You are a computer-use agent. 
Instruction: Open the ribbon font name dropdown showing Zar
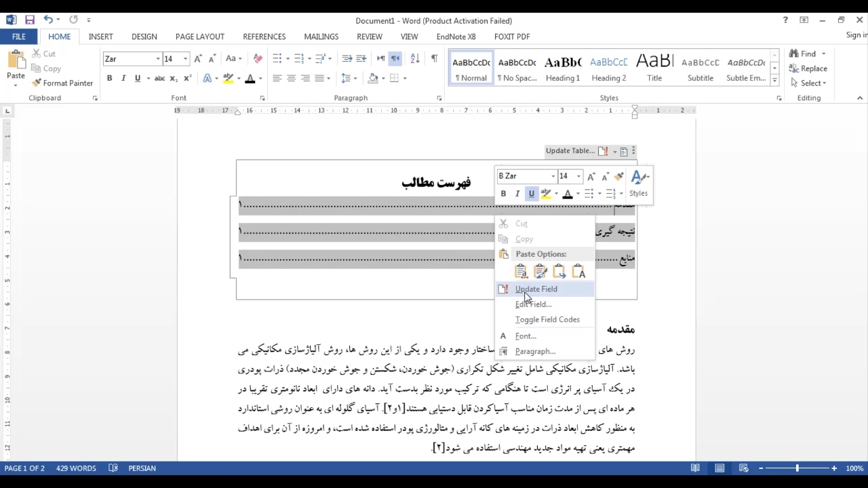[x=158, y=60]
